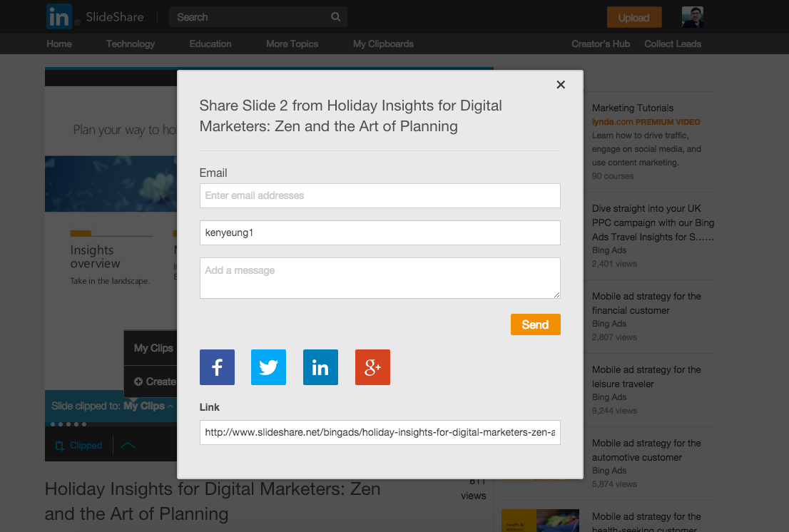Open Collect Leads link
Screen dimensions: 789x532
pos(673,44)
